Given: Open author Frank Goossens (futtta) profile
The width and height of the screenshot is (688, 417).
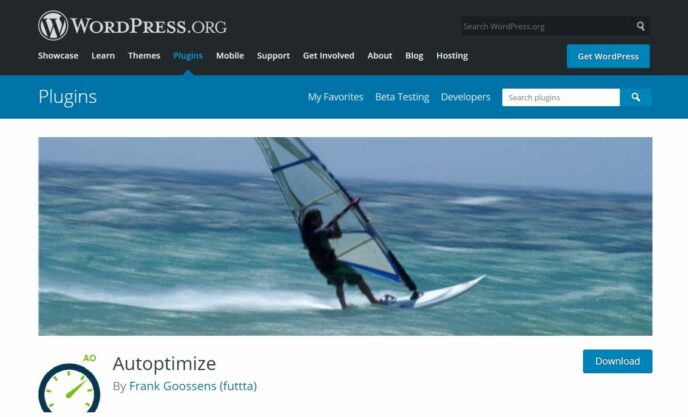Looking at the screenshot, I should (x=193, y=386).
